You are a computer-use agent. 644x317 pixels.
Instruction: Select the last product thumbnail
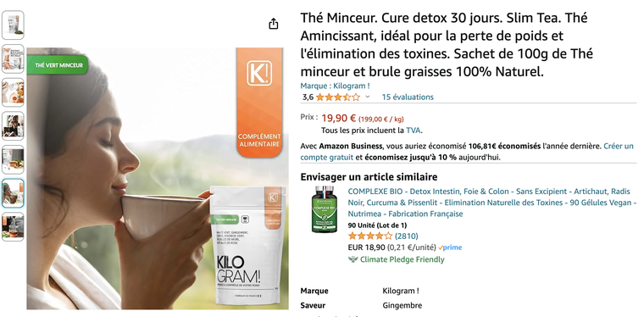(x=14, y=226)
